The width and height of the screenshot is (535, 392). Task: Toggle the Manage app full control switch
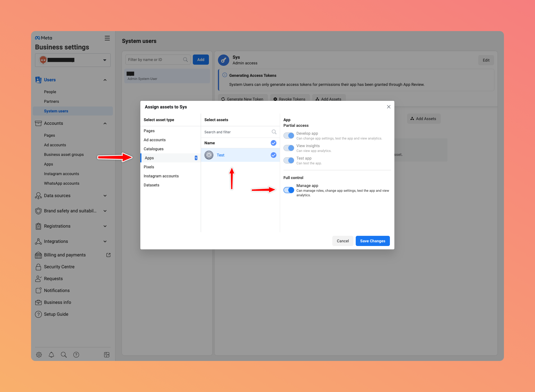click(289, 190)
